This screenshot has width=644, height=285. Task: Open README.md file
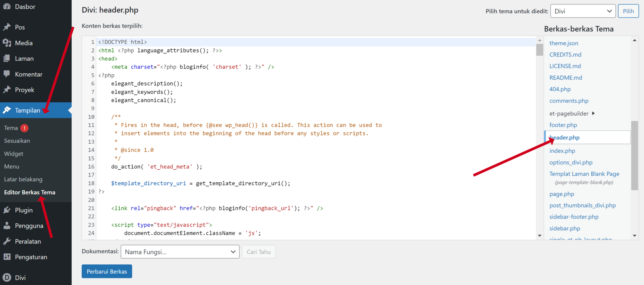coord(566,77)
